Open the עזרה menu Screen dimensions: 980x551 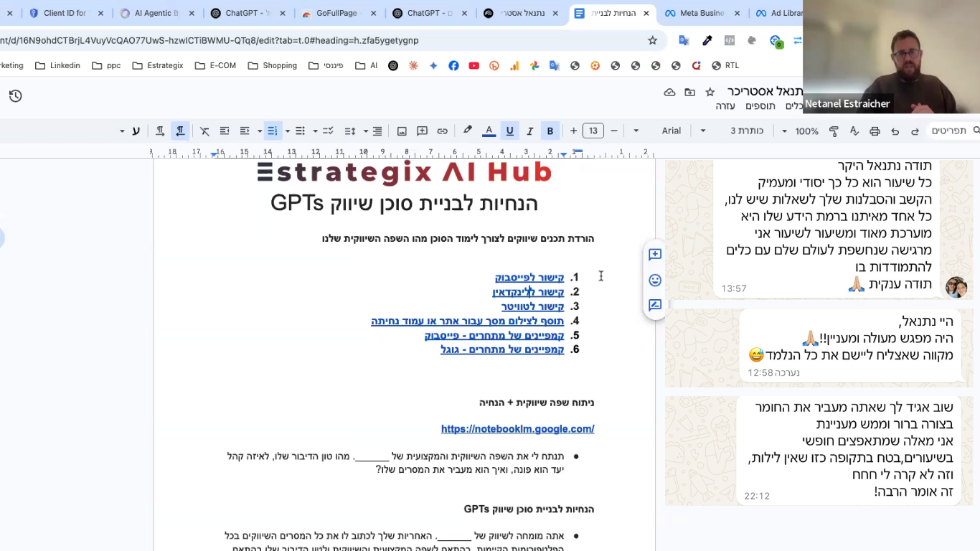(x=725, y=106)
